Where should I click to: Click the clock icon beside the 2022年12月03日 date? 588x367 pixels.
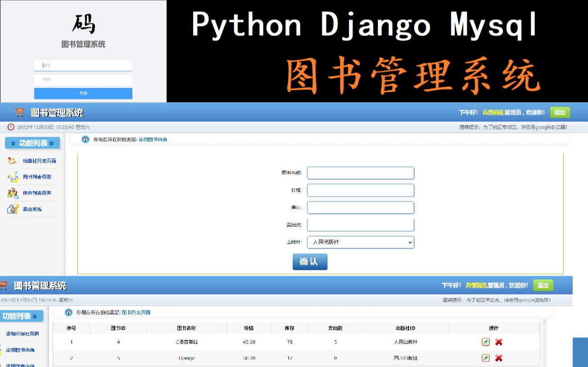pyautogui.click(x=11, y=127)
